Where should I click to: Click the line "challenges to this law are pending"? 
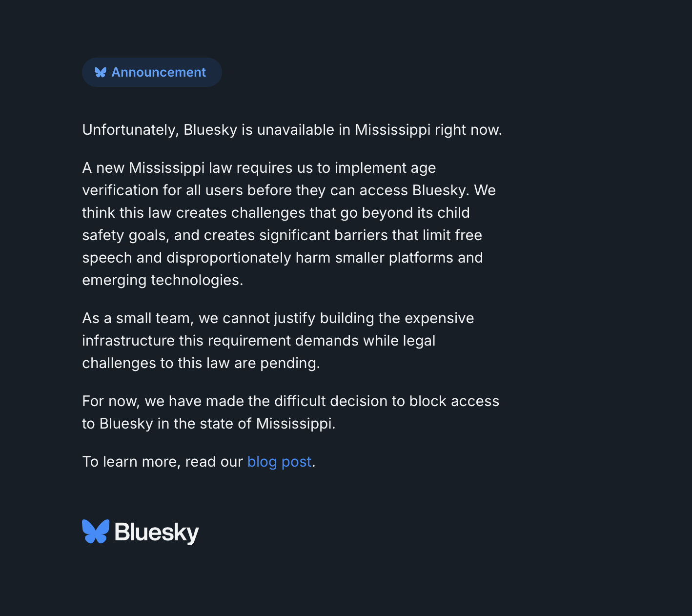tap(201, 363)
